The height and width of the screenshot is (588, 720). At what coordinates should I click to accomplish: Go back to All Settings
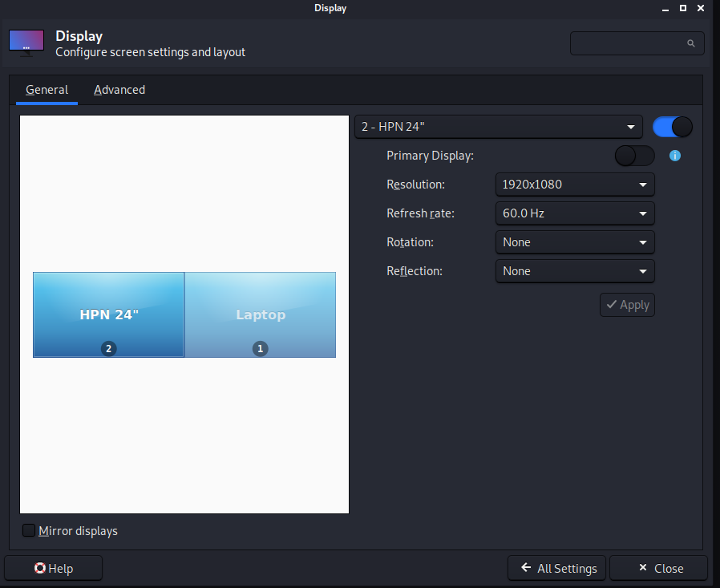click(558, 568)
